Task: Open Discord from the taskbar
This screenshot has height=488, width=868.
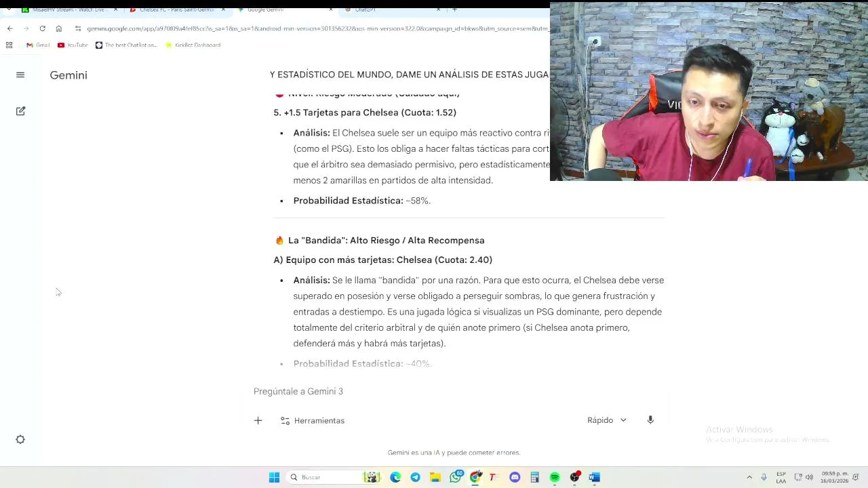Action: pyautogui.click(x=515, y=477)
